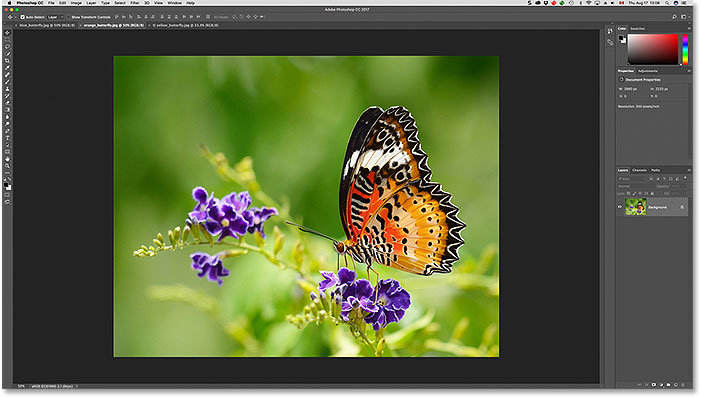Screen dimensions: 701x398
Task: Open the History panel icon in the side strip
Action: click(610, 31)
